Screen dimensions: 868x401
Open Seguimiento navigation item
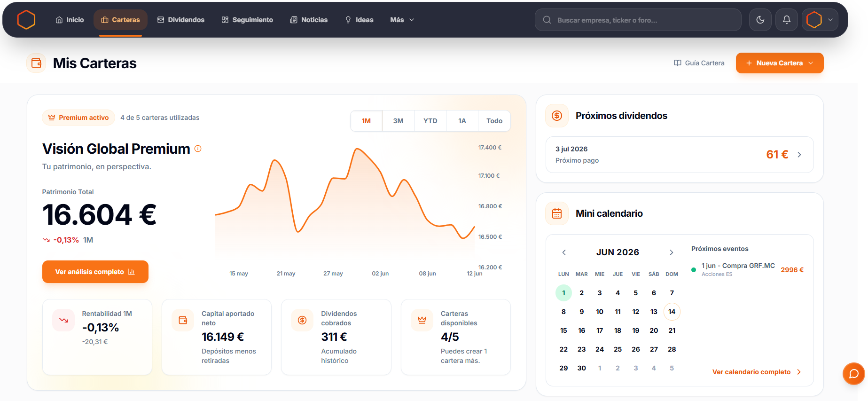click(x=247, y=20)
